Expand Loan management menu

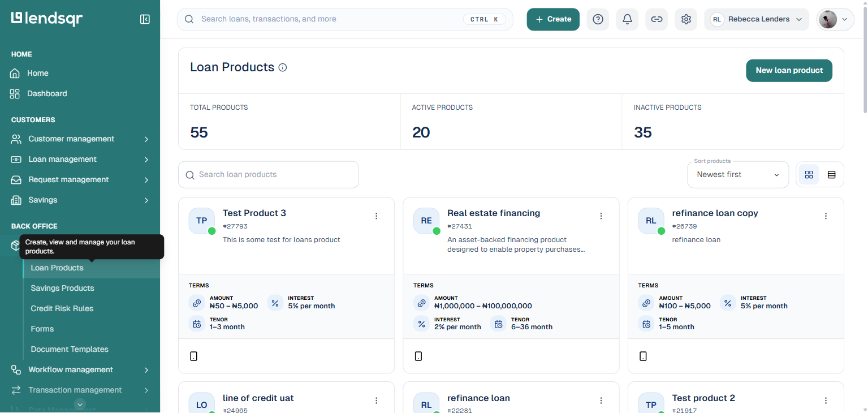pyautogui.click(x=80, y=160)
